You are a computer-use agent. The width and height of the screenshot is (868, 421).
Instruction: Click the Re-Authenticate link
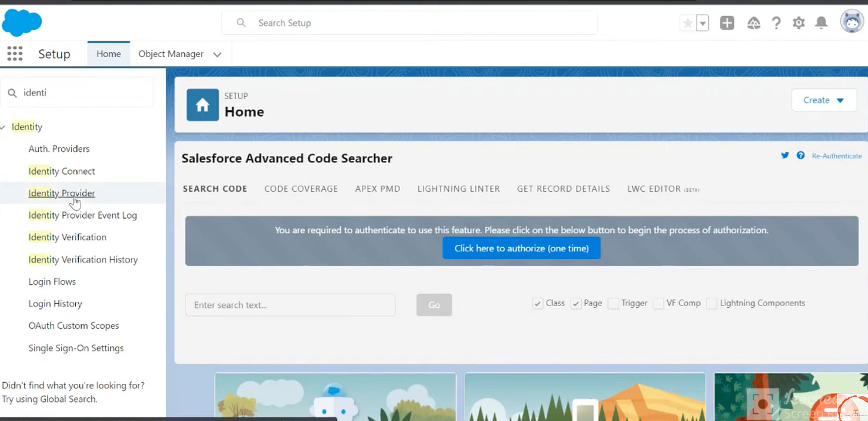836,156
